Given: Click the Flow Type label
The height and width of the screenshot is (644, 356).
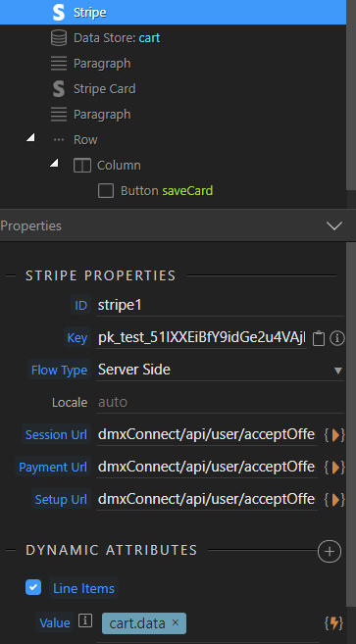Looking at the screenshot, I should pyautogui.click(x=59, y=371).
